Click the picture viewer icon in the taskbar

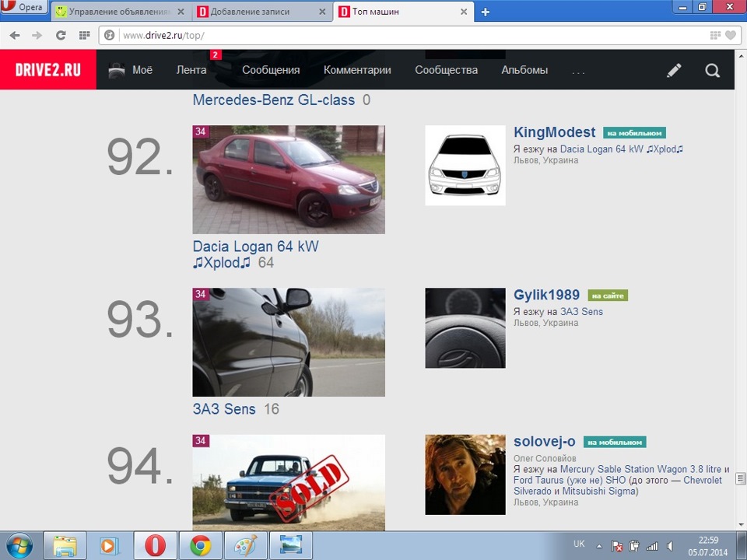coord(291,546)
